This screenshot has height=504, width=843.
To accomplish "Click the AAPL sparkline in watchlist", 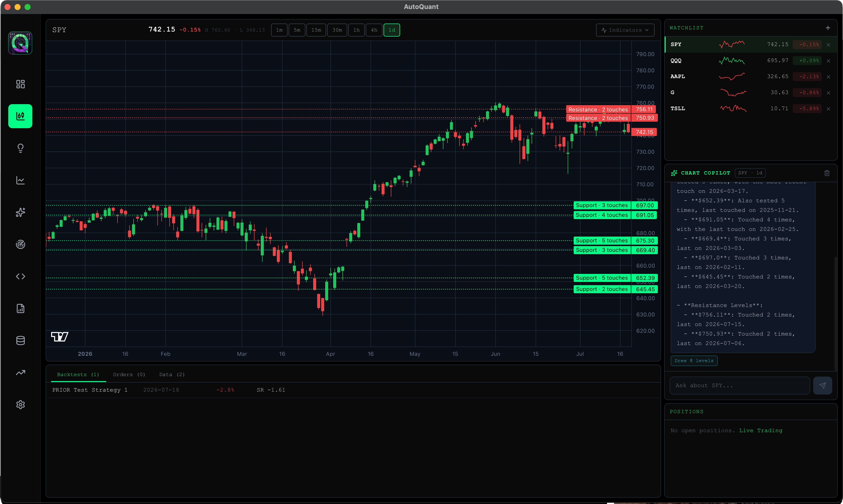I will [732, 76].
